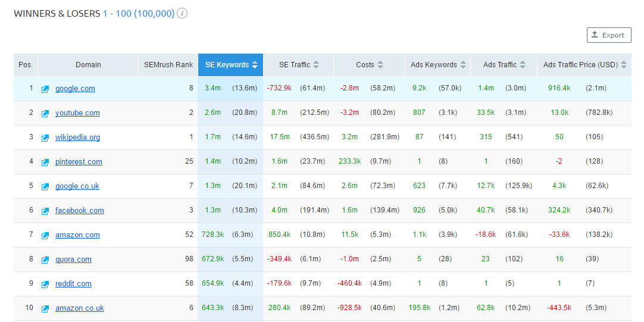This screenshot has width=644, height=322.
Task: Open the wikipedia.org domain link
Action: pos(77,137)
